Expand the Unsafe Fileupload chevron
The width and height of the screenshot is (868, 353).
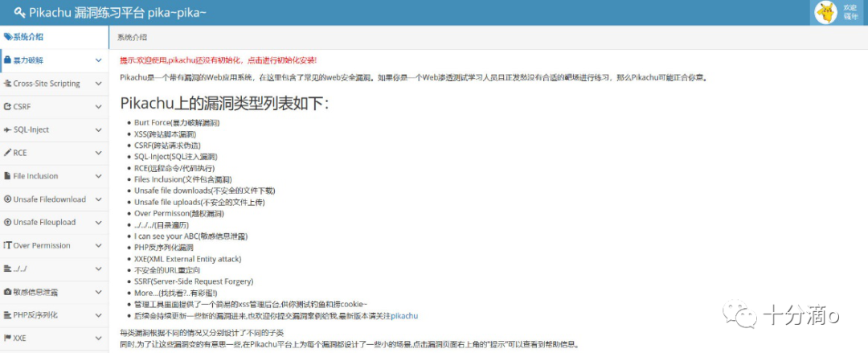pos(99,222)
